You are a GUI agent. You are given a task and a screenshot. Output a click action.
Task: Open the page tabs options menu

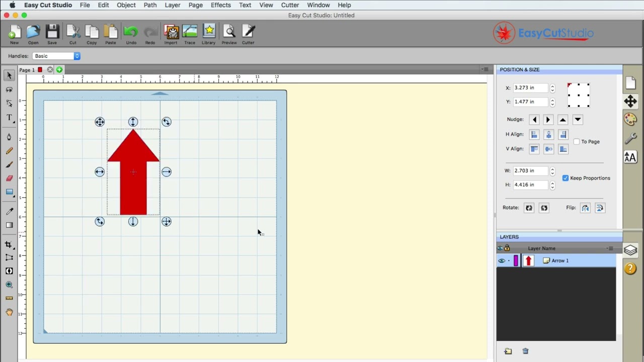[x=485, y=69]
